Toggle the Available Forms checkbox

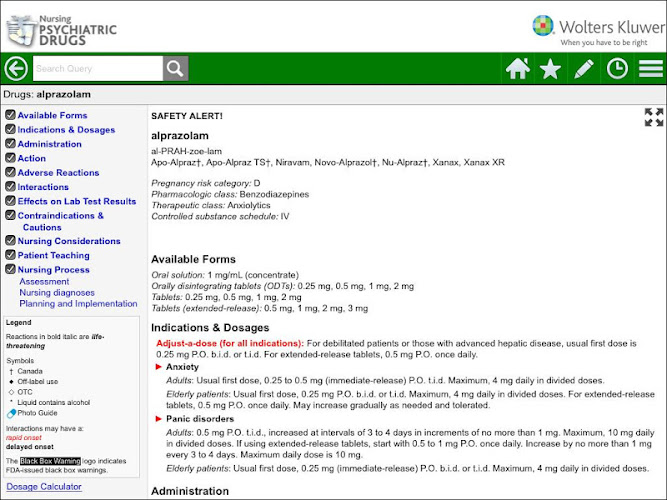10,115
